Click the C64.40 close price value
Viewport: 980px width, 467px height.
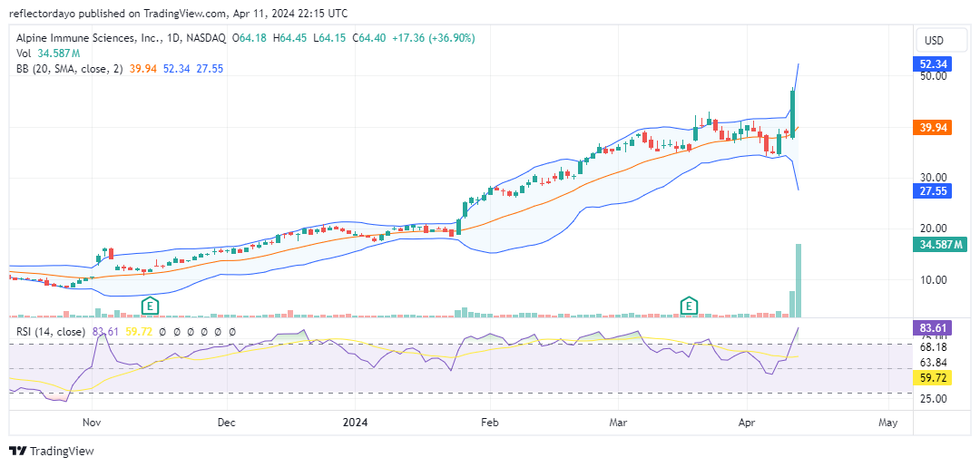point(370,38)
